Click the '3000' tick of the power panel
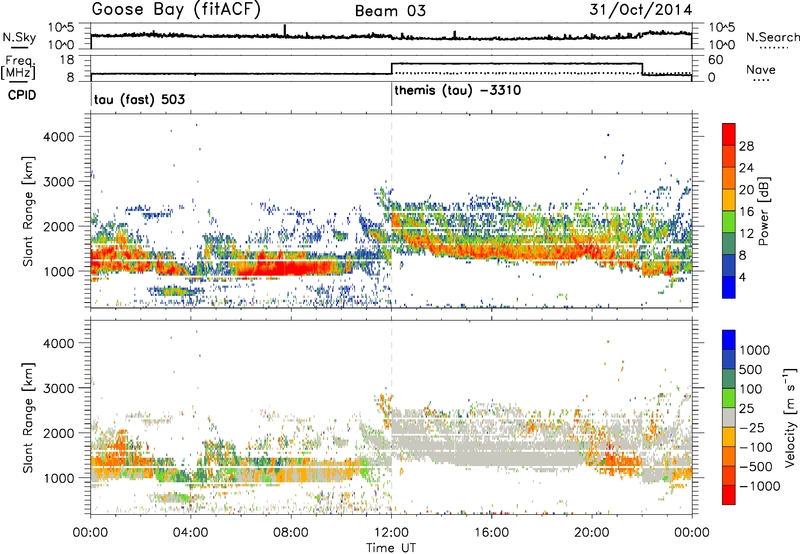Viewport: 800px width, 554px height. pyautogui.click(x=59, y=182)
